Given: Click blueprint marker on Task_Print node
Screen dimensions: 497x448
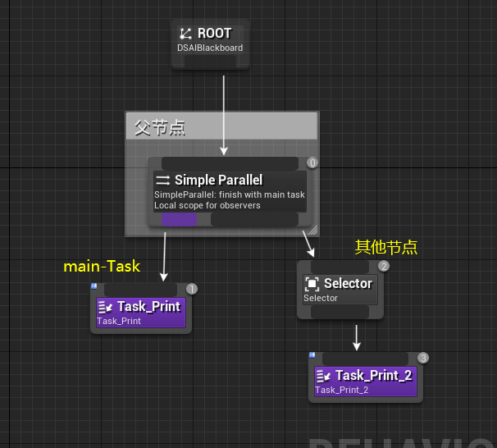Looking at the screenshot, I should click(93, 286).
